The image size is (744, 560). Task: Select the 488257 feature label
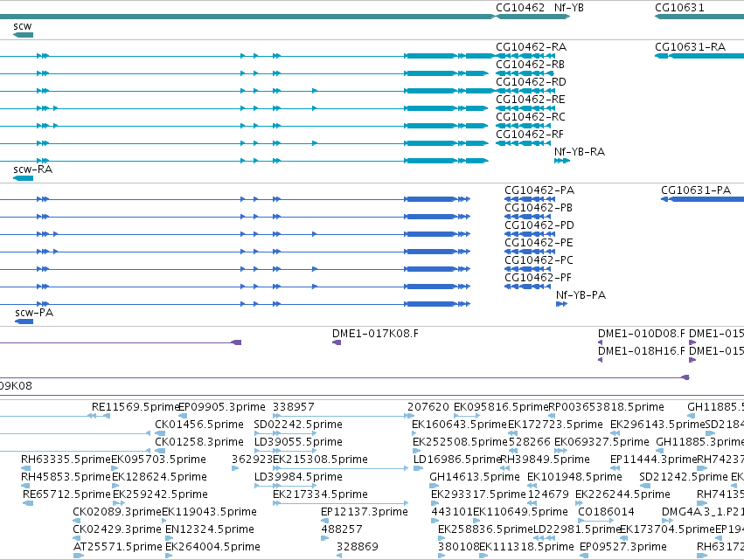[x=342, y=530]
